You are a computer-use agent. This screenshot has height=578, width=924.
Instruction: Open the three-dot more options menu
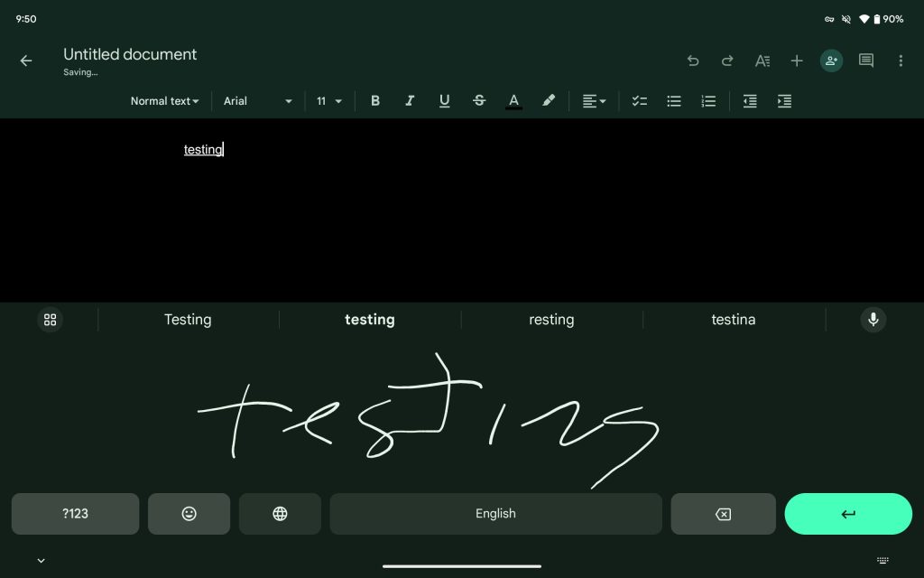(x=901, y=61)
